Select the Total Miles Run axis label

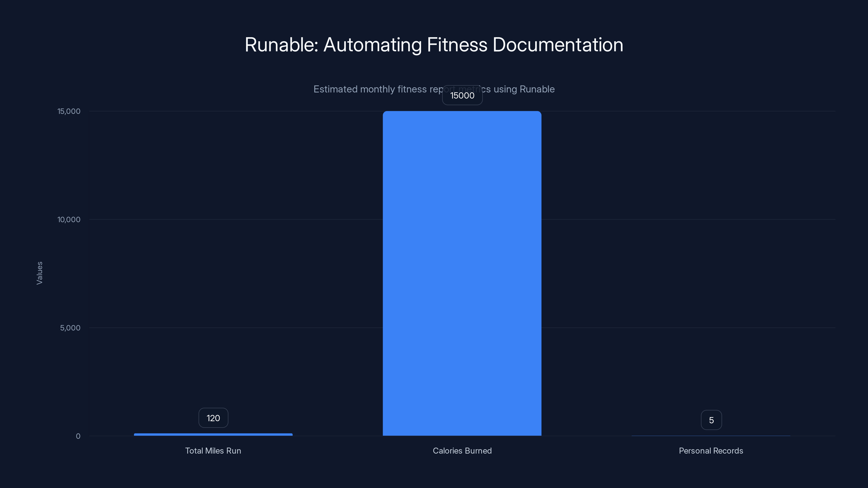213,451
